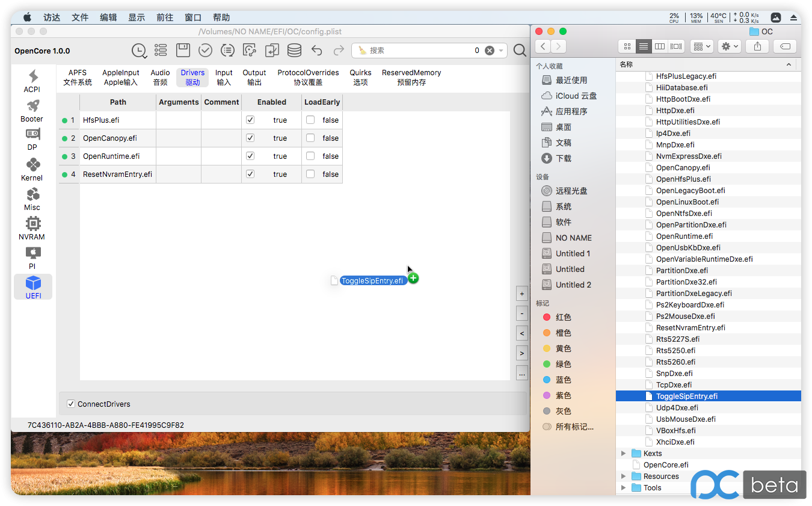Toggle the ConnectDrivers checkbox
This screenshot has width=812, height=506.
pos(71,404)
